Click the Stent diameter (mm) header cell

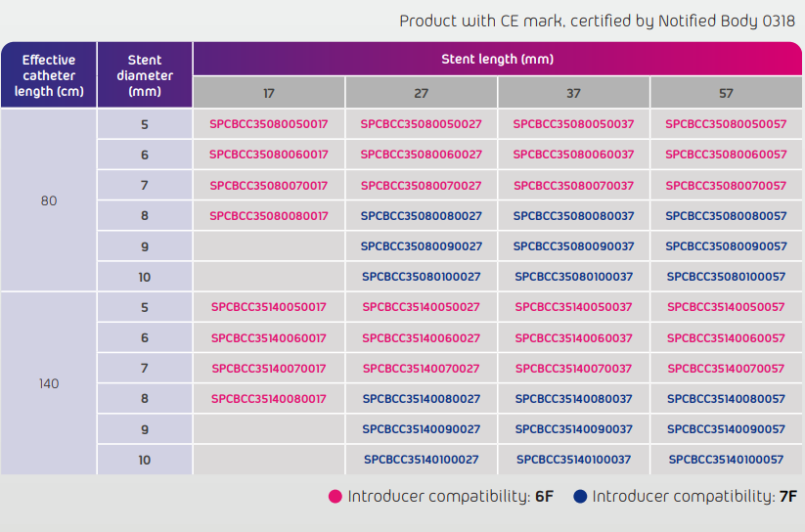click(145, 75)
